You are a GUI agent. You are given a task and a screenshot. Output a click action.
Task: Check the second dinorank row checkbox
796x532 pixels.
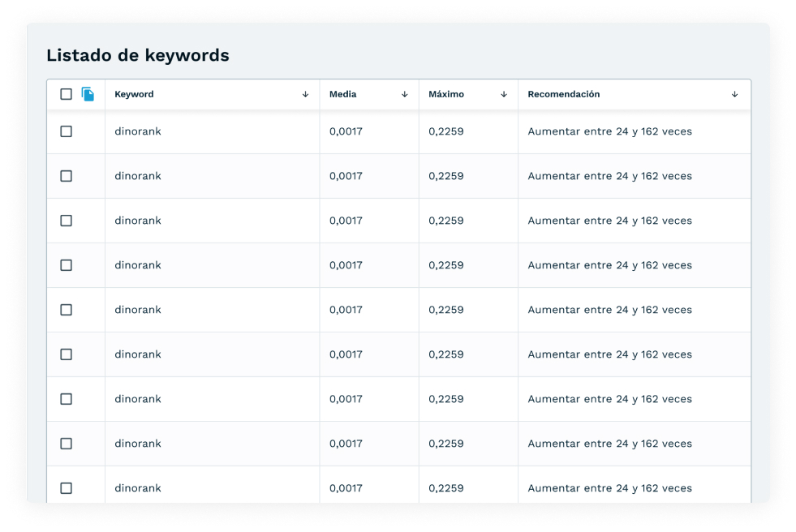point(66,176)
